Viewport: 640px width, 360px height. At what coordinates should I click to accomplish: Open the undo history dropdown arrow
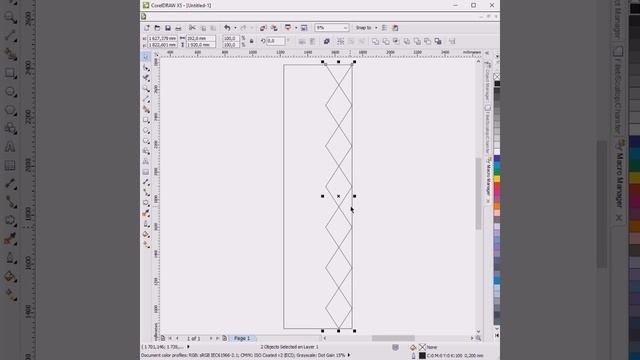tap(235, 28)
